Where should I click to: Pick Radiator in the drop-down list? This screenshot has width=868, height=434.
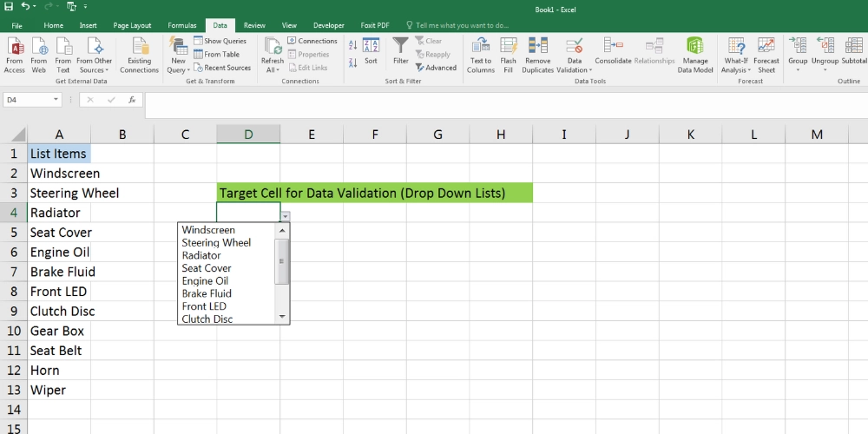(201, 255)
